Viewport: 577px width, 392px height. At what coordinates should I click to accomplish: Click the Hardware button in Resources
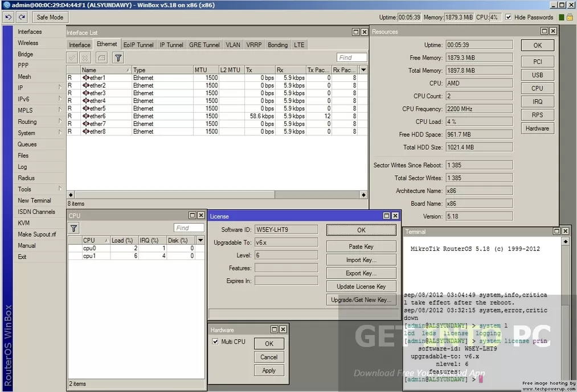click(538, 129)
